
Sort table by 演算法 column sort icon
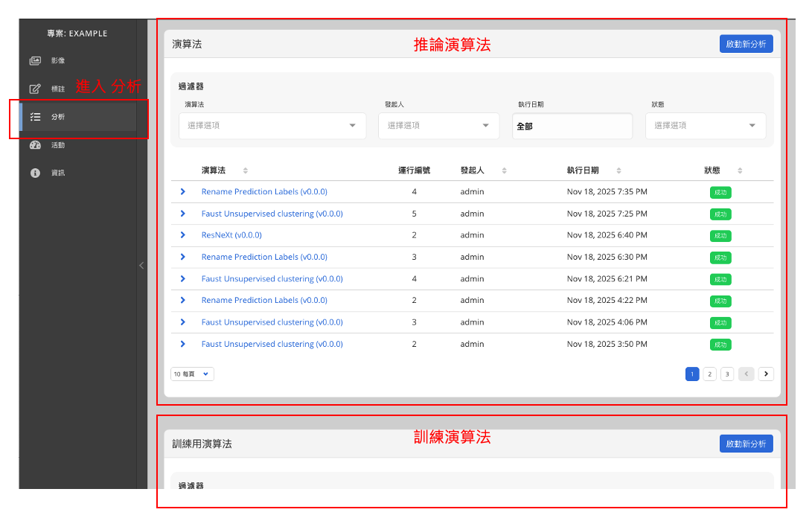pyautogui.click(x=246, y=170)
